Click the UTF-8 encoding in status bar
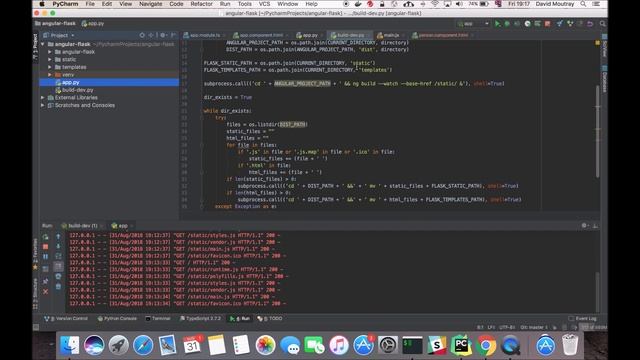Screen dimensions: 640x360 coord(507,327)
